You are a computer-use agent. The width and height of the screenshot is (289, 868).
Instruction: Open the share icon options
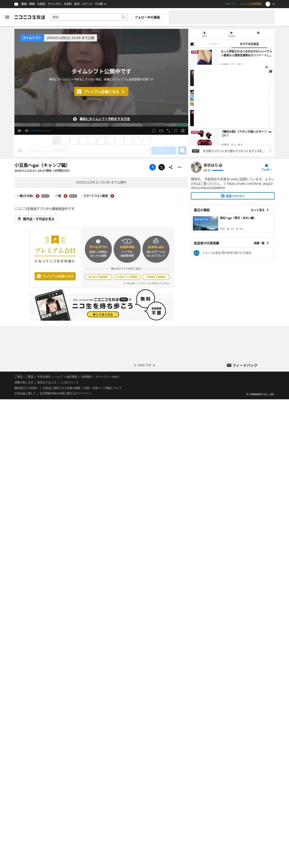[171, 167]
